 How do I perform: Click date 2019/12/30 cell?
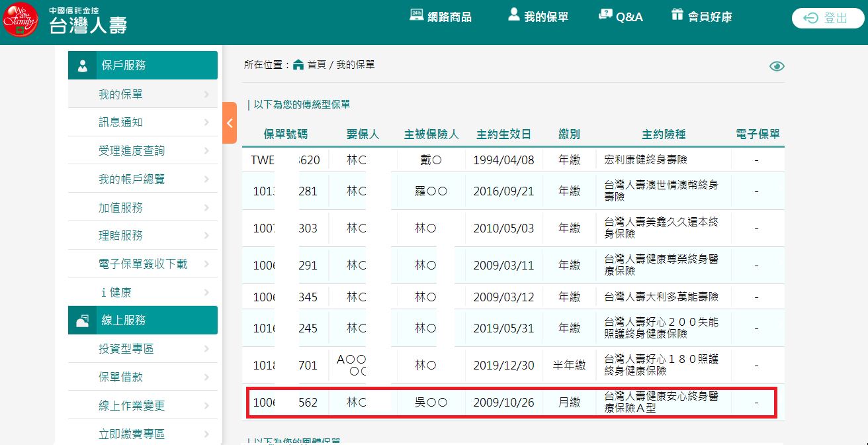(x=503, y=366)
